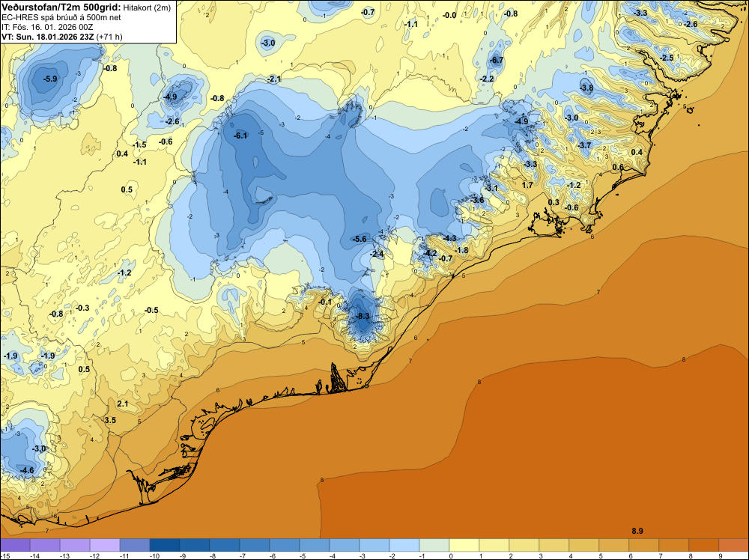Click the -4.2 temperature label

[430, 253]
